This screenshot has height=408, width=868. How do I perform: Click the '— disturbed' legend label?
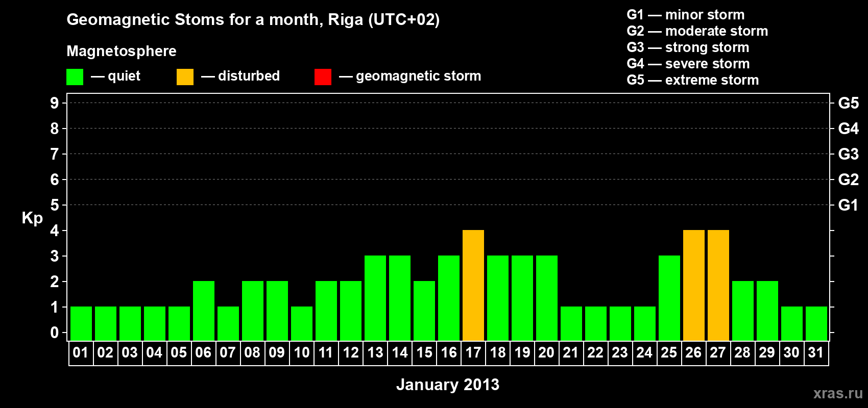(240, 76)
